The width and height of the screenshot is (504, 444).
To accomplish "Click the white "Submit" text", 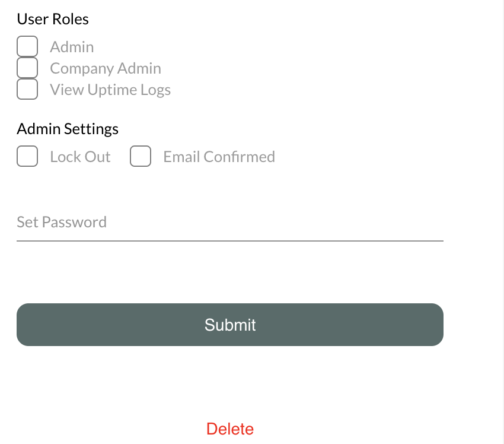I will (x=230, y=325).
